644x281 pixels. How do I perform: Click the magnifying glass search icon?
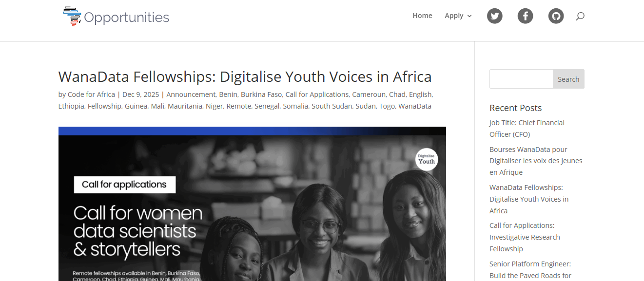click(580, 16)
